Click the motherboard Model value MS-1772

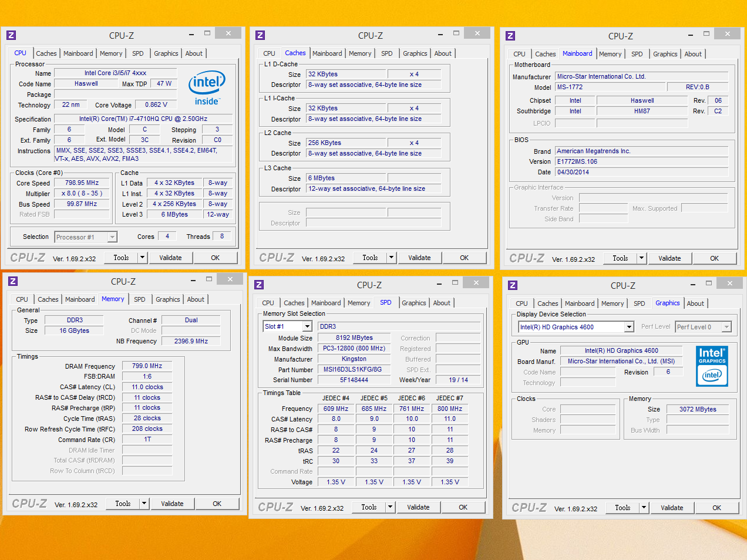(x=611, y=87)
